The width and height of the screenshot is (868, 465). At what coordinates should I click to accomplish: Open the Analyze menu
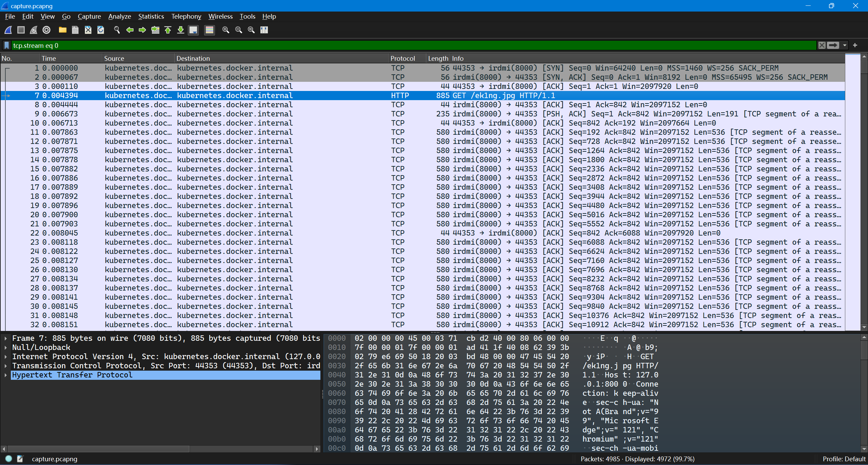pos(119,16)
